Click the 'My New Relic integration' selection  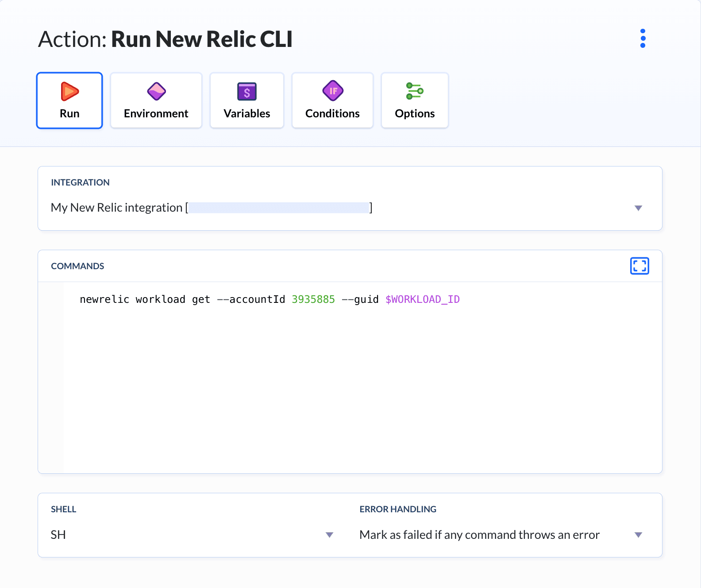[117, 208]
